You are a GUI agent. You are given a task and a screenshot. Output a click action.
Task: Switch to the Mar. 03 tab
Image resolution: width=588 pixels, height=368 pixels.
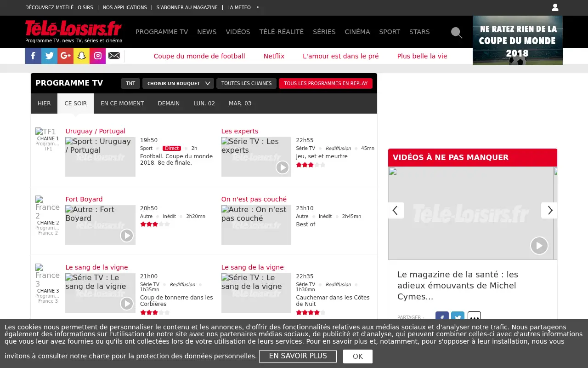240,103
